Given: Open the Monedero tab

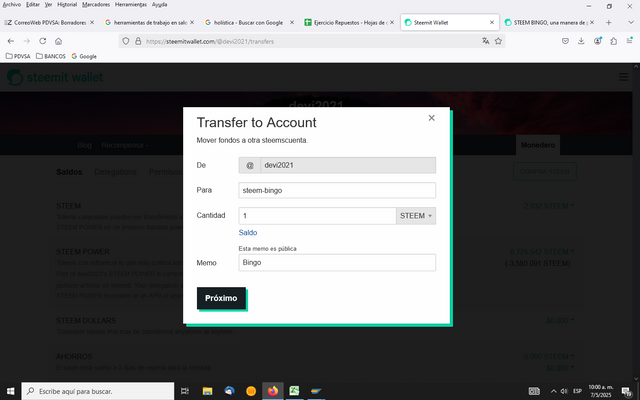Looking at the screenshot, I should (x=538, y=145).
